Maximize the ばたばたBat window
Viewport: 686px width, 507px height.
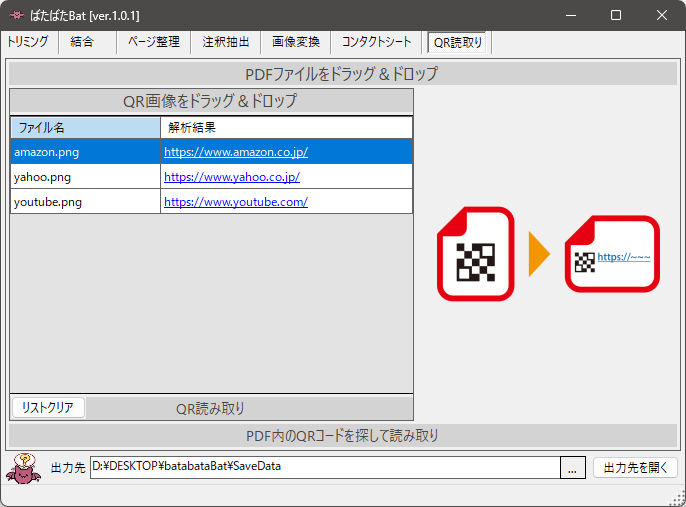pyautogui.click(x=616, y=15)
